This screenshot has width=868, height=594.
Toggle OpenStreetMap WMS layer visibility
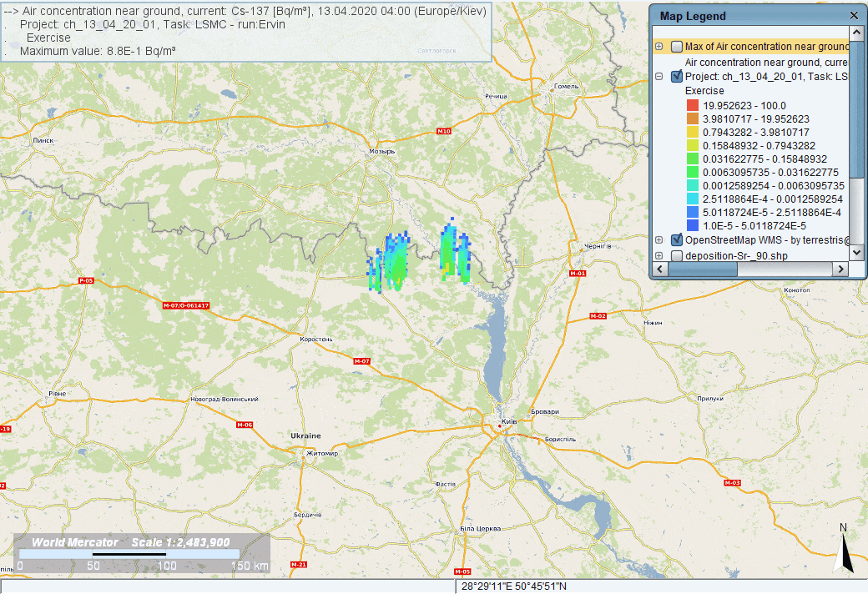tap(676, 240)
